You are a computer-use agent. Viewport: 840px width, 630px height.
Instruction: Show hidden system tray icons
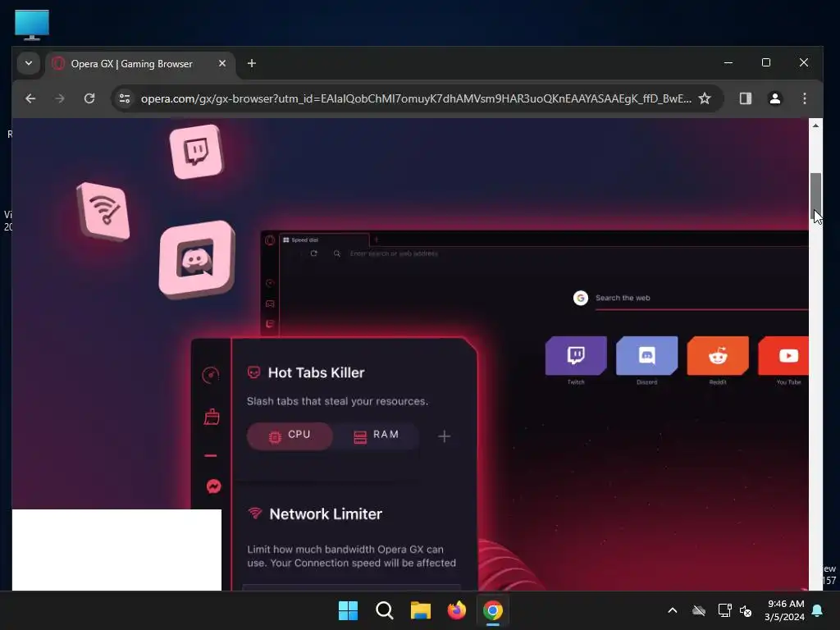(673, 610)
